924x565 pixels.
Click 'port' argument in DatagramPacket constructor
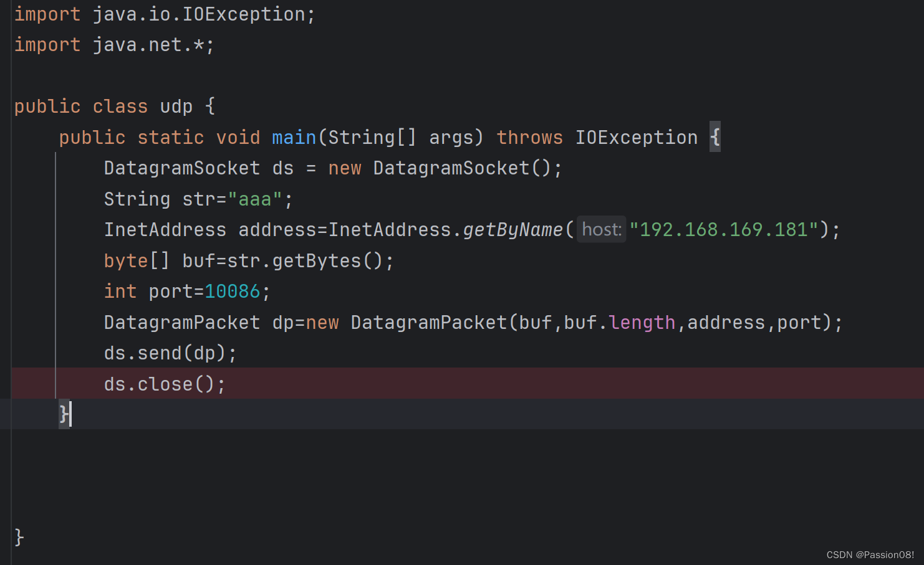click(799, 323)
